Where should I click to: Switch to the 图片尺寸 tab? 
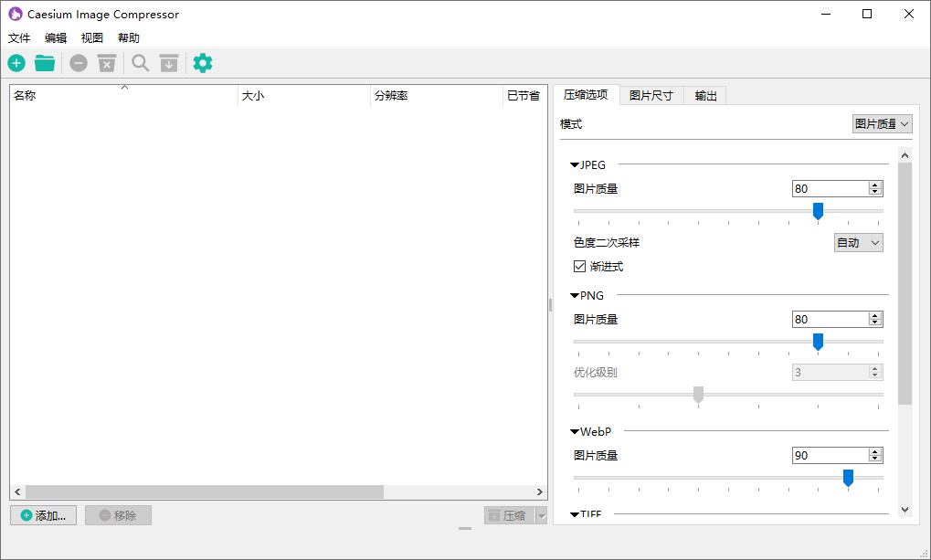point(651,96)
